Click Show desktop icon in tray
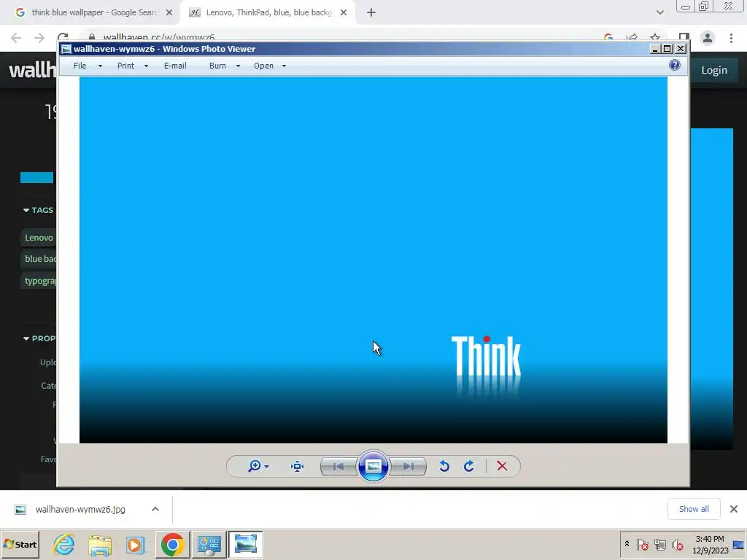The width and height of the screenshot is (747, 560). (x=739, y=544)
